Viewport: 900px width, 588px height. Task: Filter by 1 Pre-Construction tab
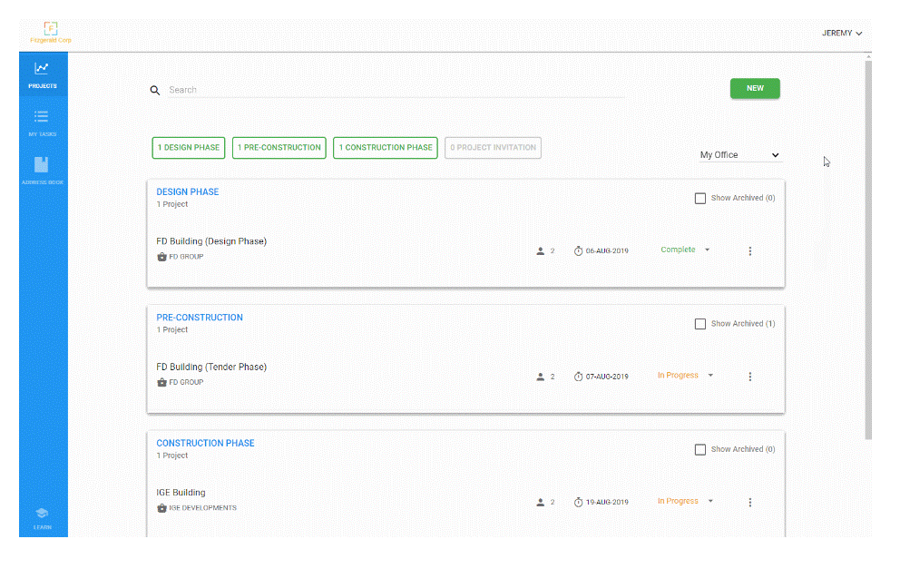(x=279, y=148)
